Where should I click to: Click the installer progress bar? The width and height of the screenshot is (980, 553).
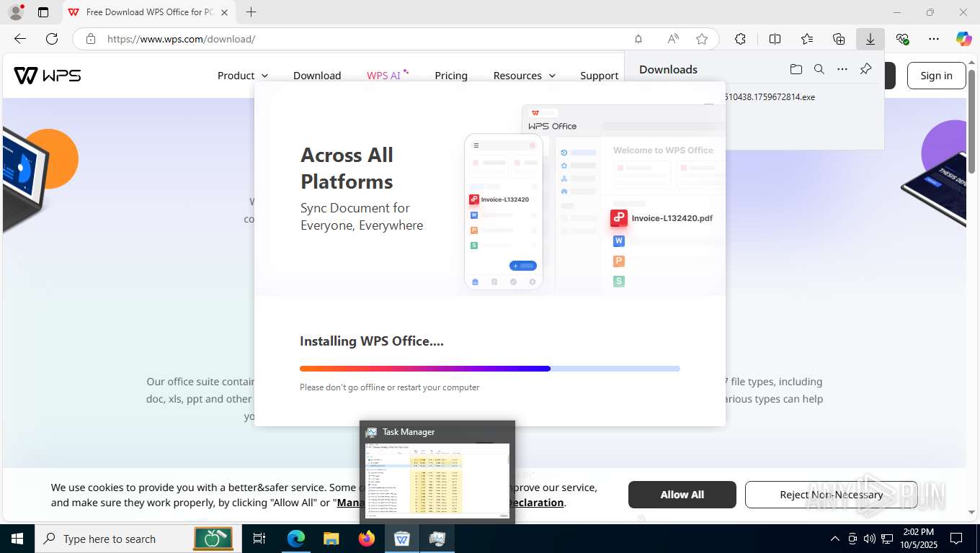(x=490, y=369)
